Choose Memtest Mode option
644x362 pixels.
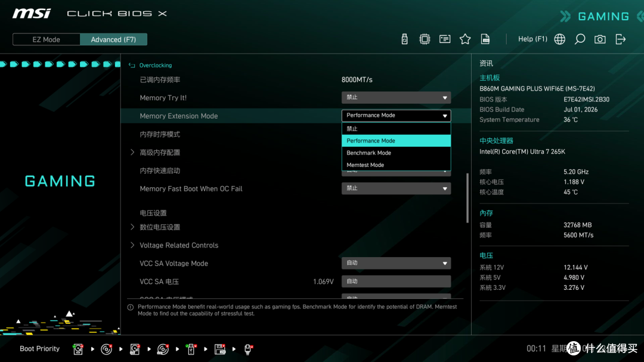396,165
